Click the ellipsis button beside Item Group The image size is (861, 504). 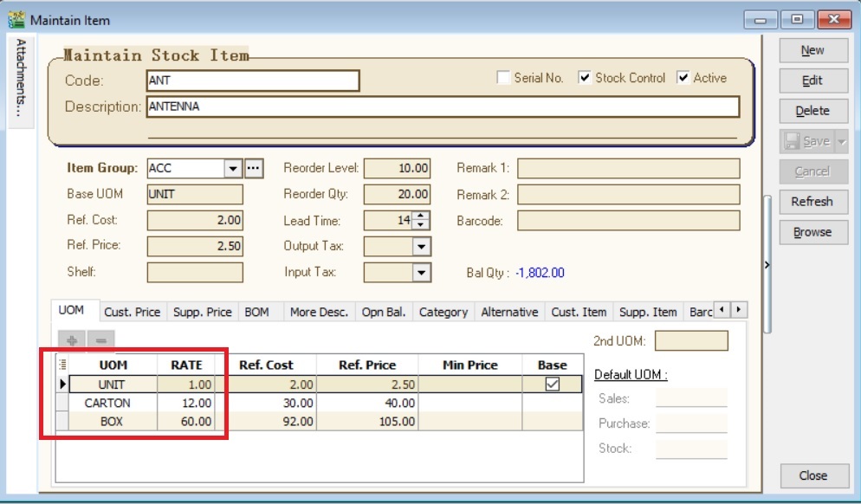coord(254,168)
